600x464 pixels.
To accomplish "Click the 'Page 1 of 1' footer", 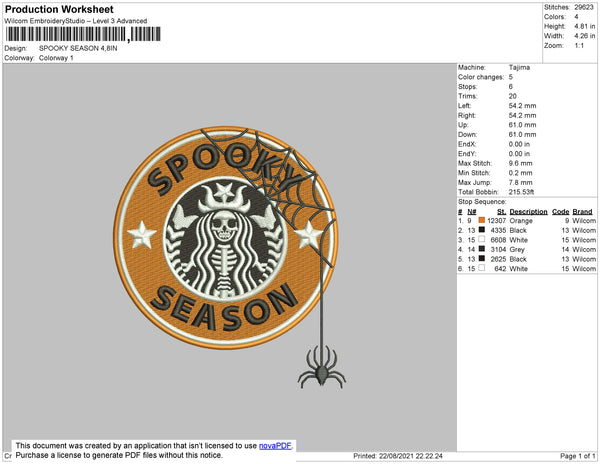I will (x=578, y=456).
